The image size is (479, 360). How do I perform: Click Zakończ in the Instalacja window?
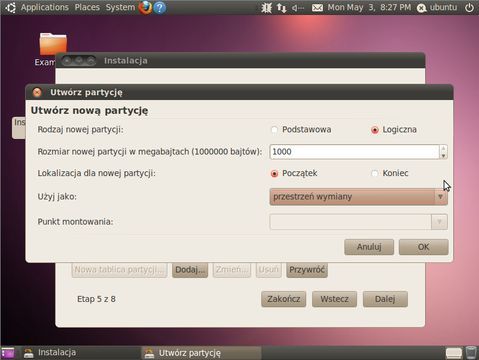click(x=284, y=299)
